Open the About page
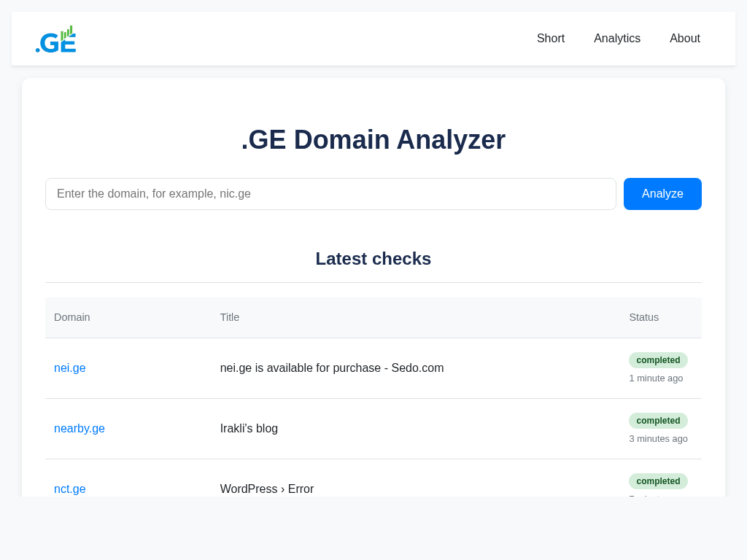Viewport: 747px width, 560px height. (685, 39)
